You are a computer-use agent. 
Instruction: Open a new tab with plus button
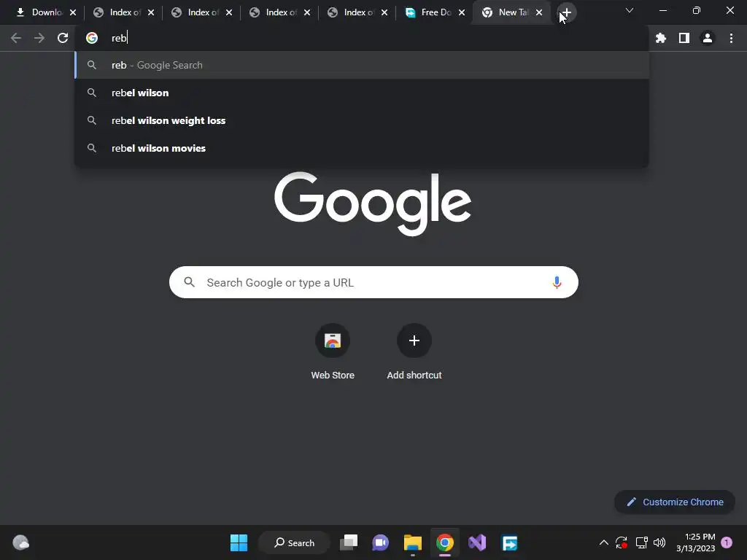point(566,12)
